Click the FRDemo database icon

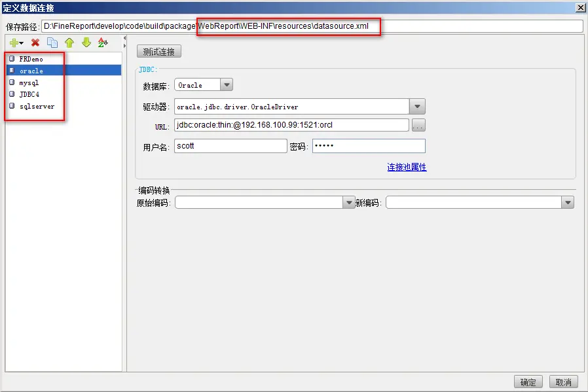[12, 59]
